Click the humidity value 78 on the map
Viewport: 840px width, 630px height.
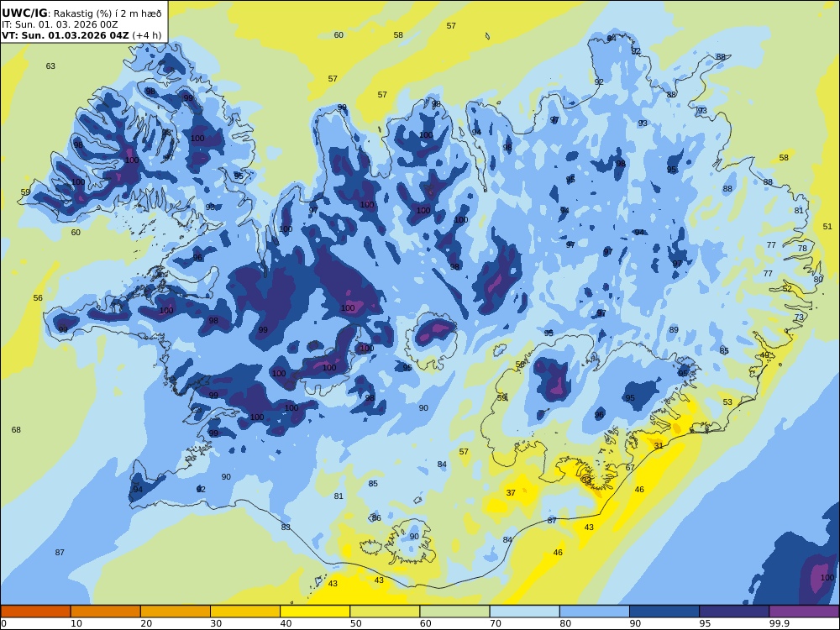pos(802,248)
